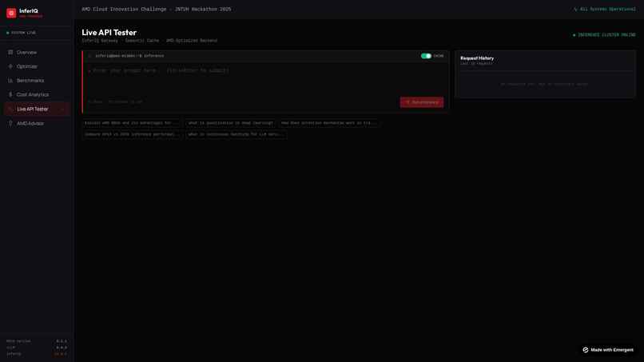Click the System Live status in sidebar

[21, 33]
